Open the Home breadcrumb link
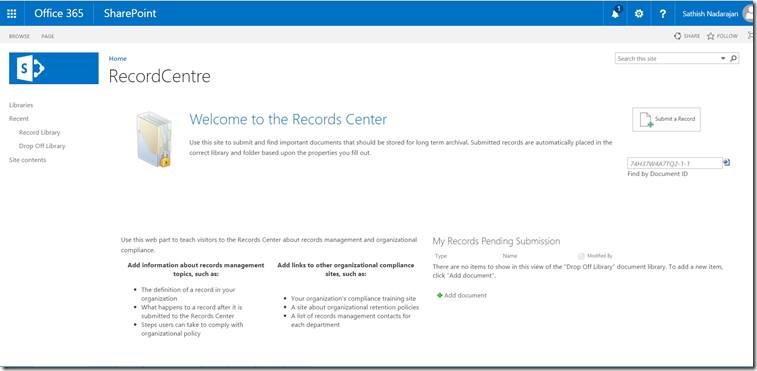This screenshot has width=757, height=371. [118, 58]
